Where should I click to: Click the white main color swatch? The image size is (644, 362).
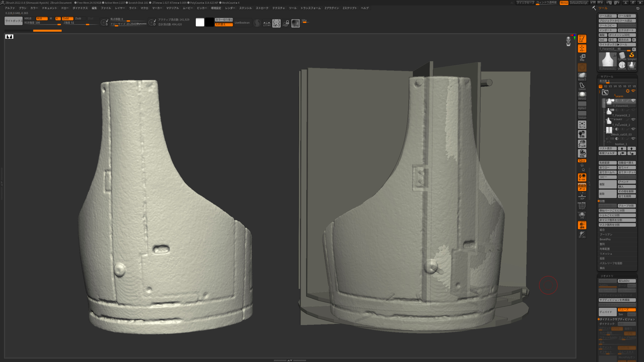200,22
